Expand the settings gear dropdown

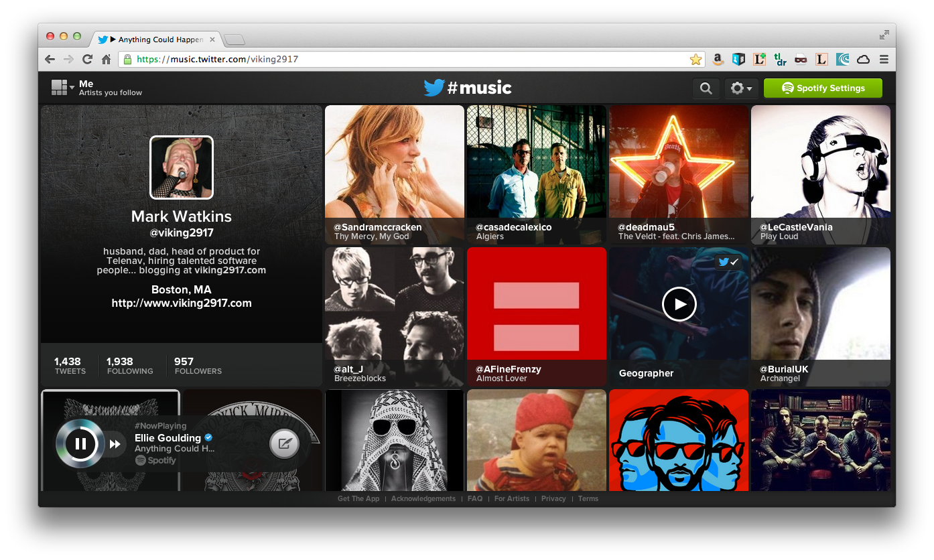pyautogui.click(x=740, y=88)
